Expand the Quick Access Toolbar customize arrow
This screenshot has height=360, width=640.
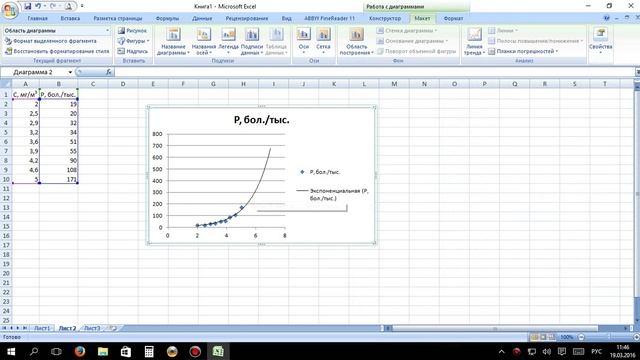click(x=82, y=6)
